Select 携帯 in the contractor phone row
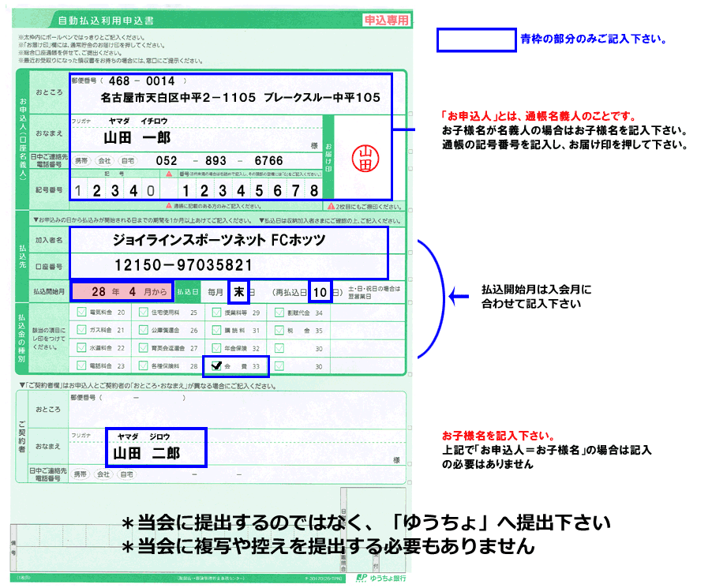The image size is (712, 588). [x=81, y=474]
